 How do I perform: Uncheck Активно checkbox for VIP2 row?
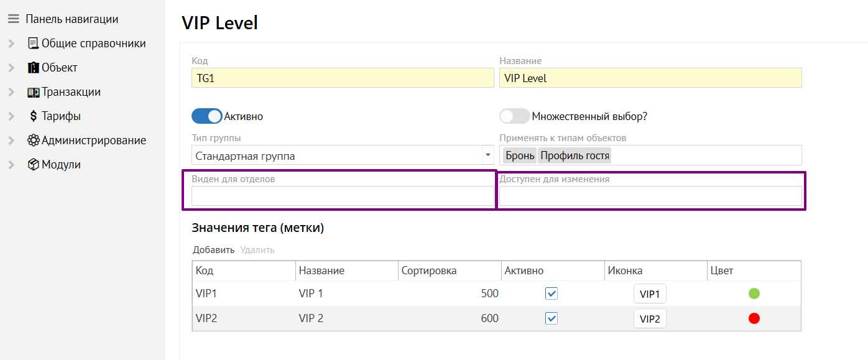552,318
